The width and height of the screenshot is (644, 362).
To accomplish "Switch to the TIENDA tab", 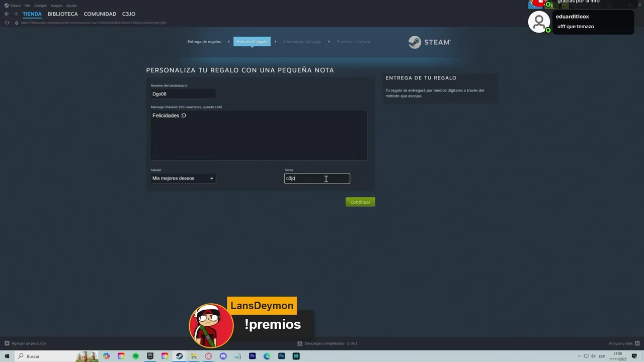I will [32, 14].
